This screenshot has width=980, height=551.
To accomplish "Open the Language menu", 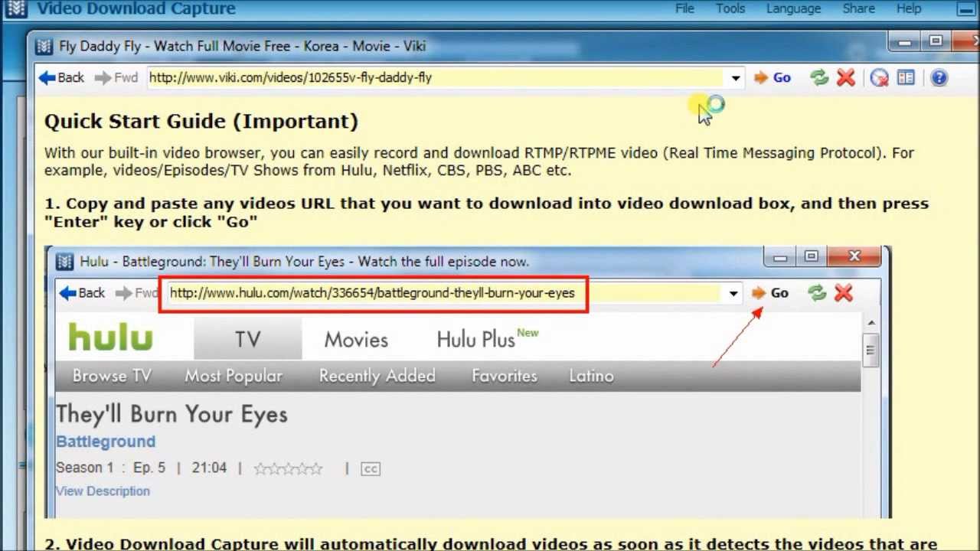I will [793, 9].
